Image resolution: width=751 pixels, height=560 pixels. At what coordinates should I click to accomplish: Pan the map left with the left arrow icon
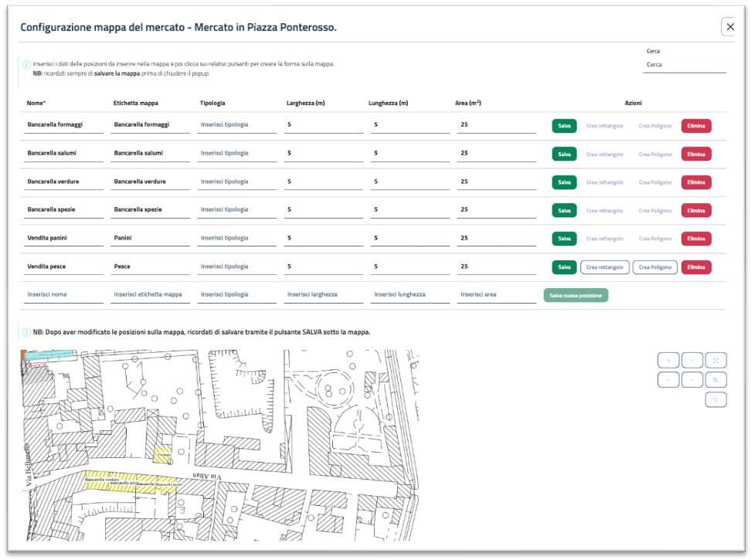(668, 360)
